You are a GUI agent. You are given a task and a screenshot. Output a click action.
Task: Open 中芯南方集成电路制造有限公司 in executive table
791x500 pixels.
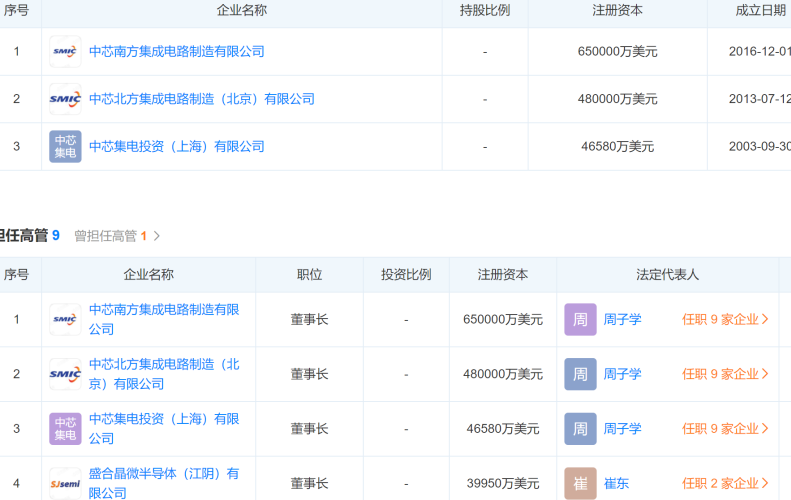[164, 319]
